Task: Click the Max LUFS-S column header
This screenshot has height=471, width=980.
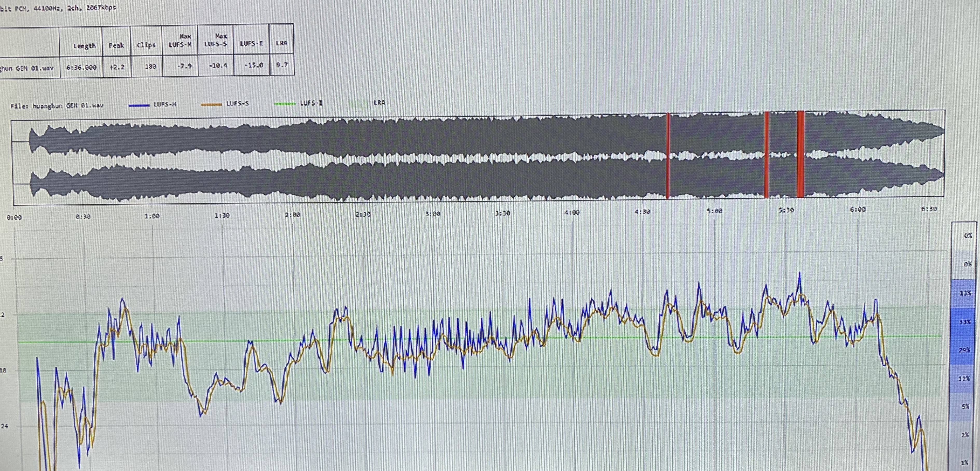Action: [216, 40]
